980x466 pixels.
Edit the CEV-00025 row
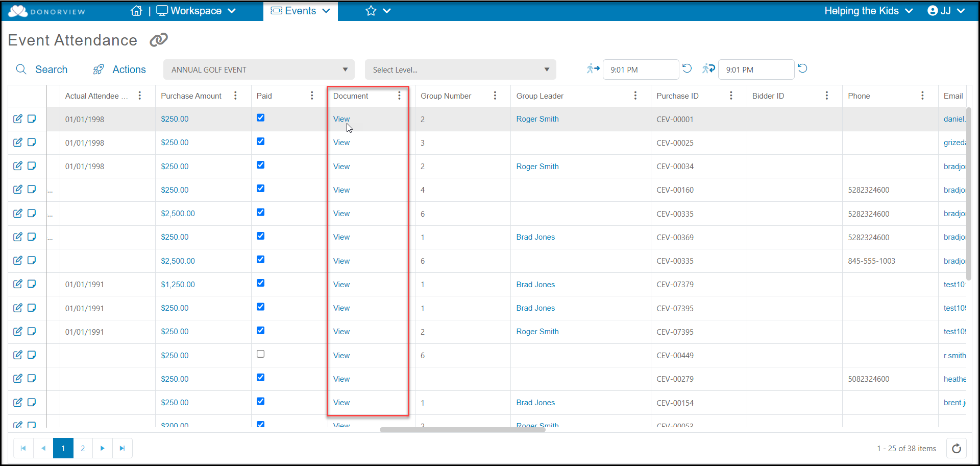pos(18,142)
